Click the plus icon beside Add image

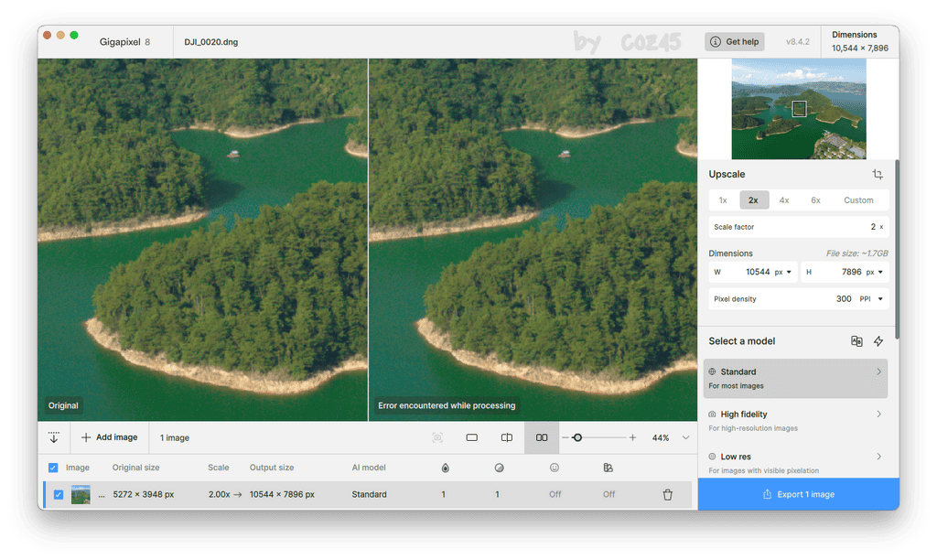[x=86, y=437]
